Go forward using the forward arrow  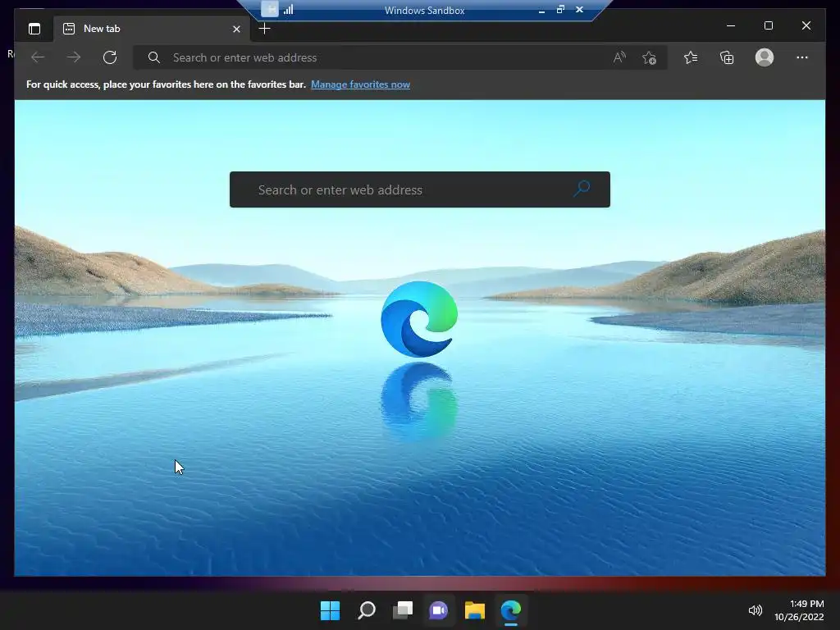point(74,57)
